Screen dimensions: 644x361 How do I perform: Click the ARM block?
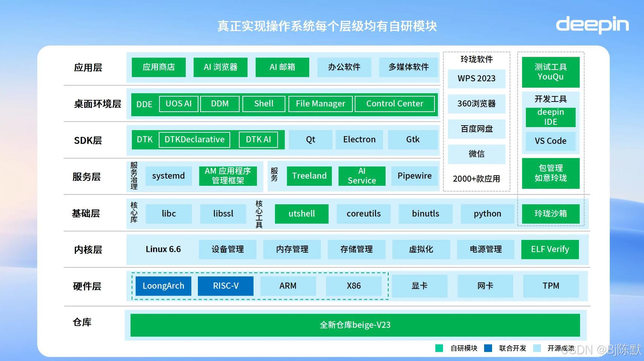(288, 286)
